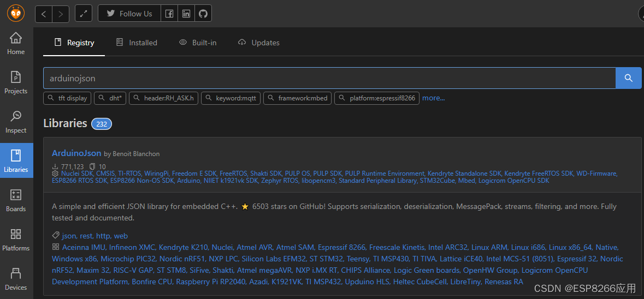
Task: Click the library search input field
Action: (x=329, y=78)
